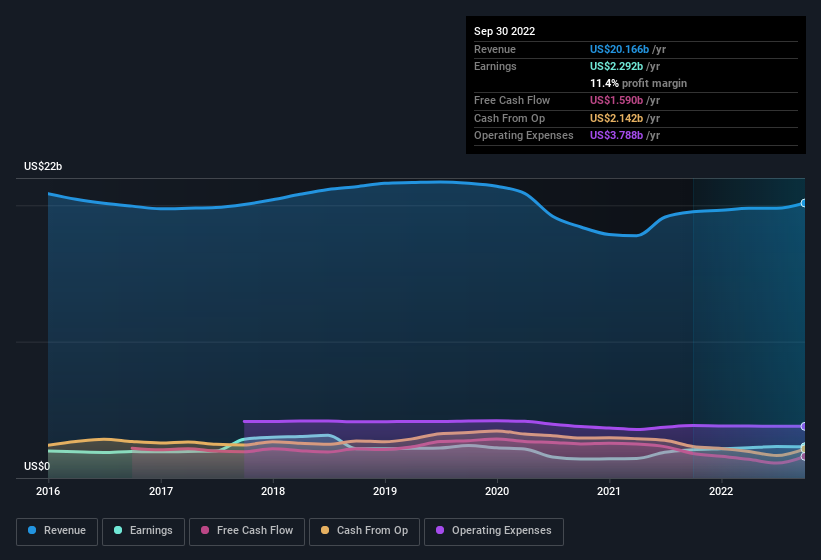Click the 2017 x-axis label
Image resolution: width=821 pixels, height=560 pixels.
[161, 491]
